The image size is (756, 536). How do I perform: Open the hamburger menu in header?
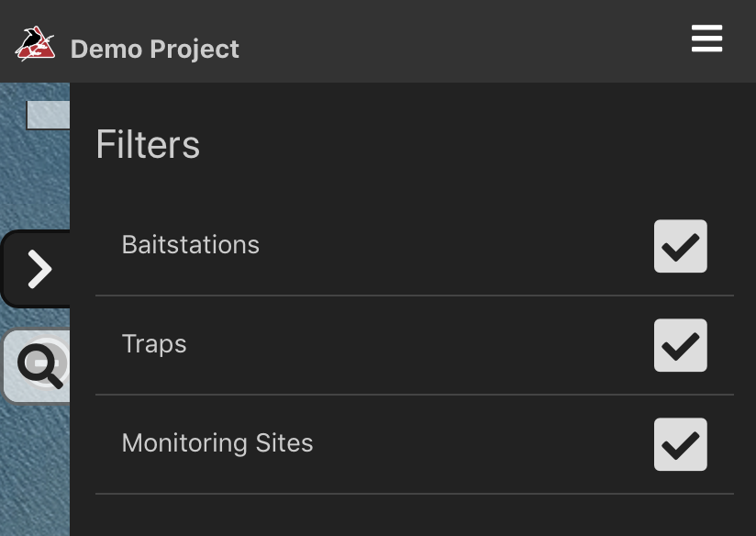pos(706,39)
